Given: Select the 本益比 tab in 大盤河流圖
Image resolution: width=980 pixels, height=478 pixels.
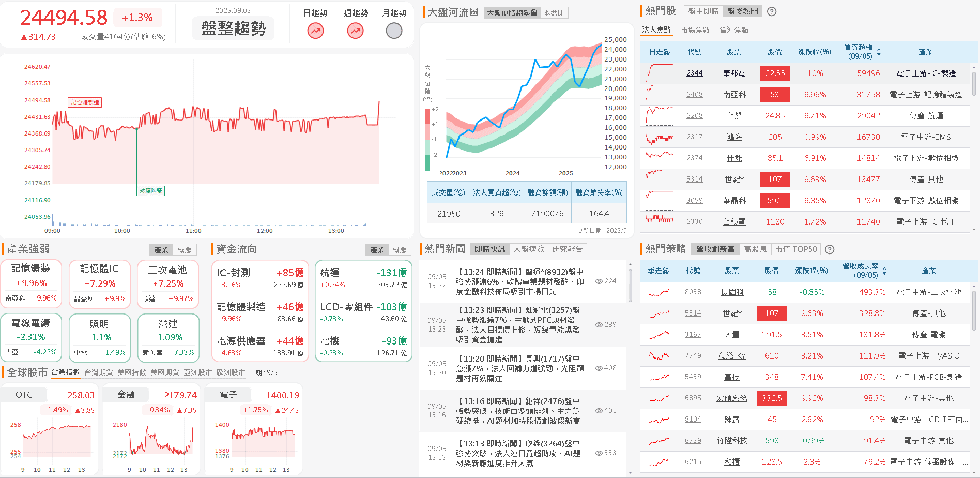Looking at the screenshot, I should tap(554, 13).
